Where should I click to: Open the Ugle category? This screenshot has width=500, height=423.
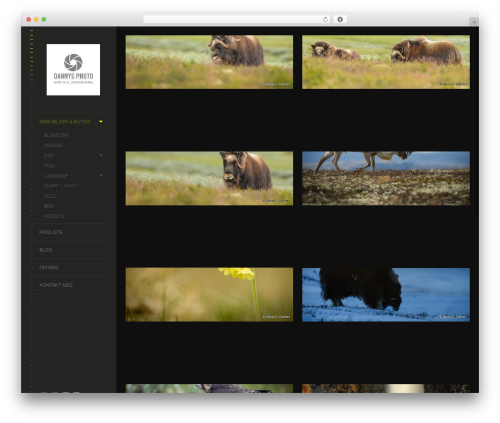pos(50,196)
